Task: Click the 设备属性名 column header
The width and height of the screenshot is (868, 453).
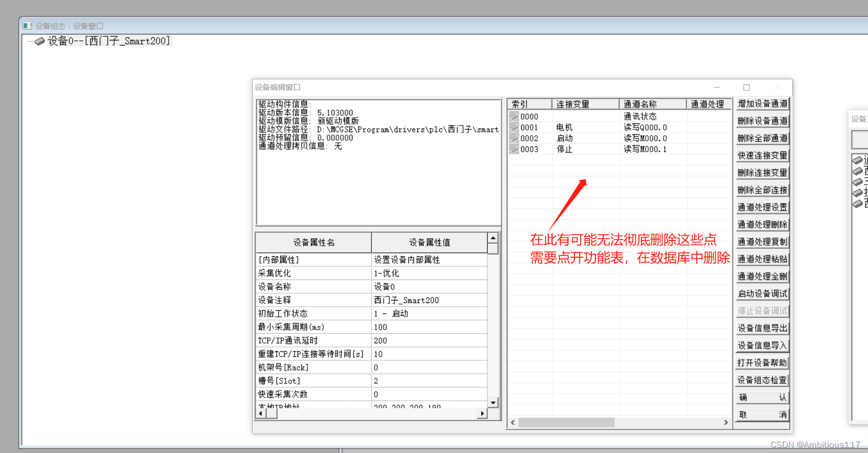Action: pos(314,242)
